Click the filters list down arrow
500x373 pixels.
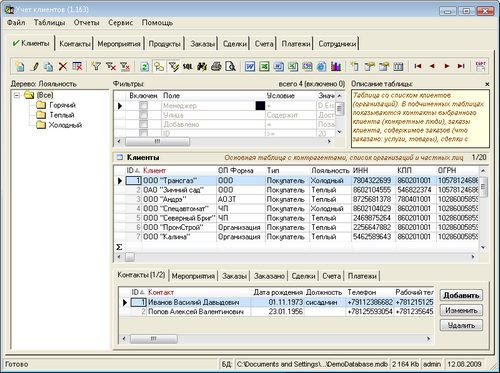pyautogui.click(x=339, y=132)
